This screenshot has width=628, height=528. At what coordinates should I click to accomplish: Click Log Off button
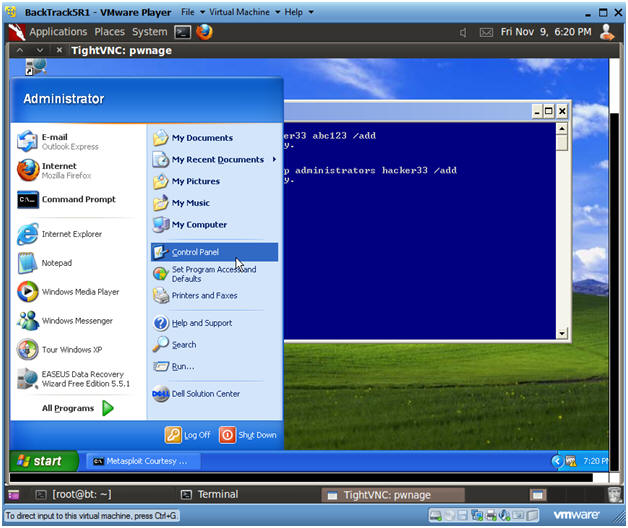[x=188, y=435]
